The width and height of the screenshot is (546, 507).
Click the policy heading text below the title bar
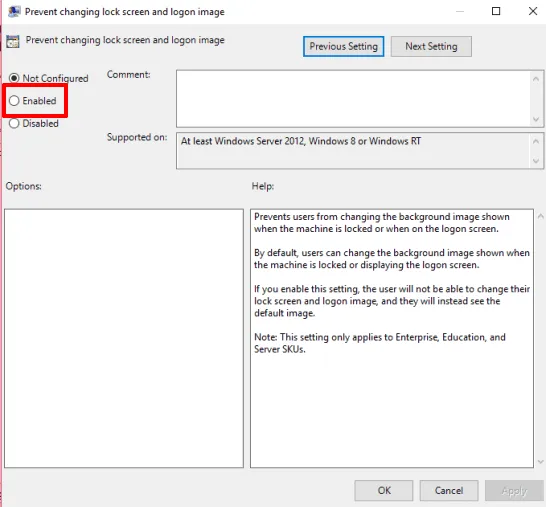point(125,40)
